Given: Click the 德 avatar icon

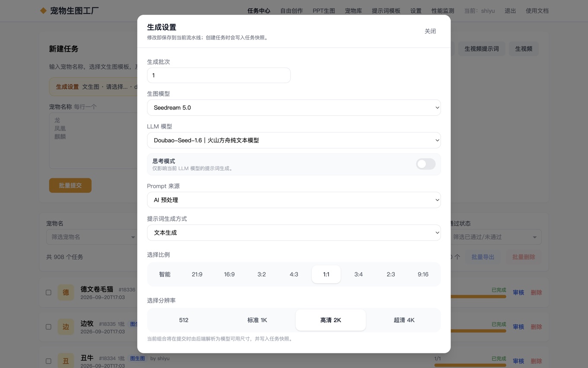Looking at the screenshot, I should point(66,292).
